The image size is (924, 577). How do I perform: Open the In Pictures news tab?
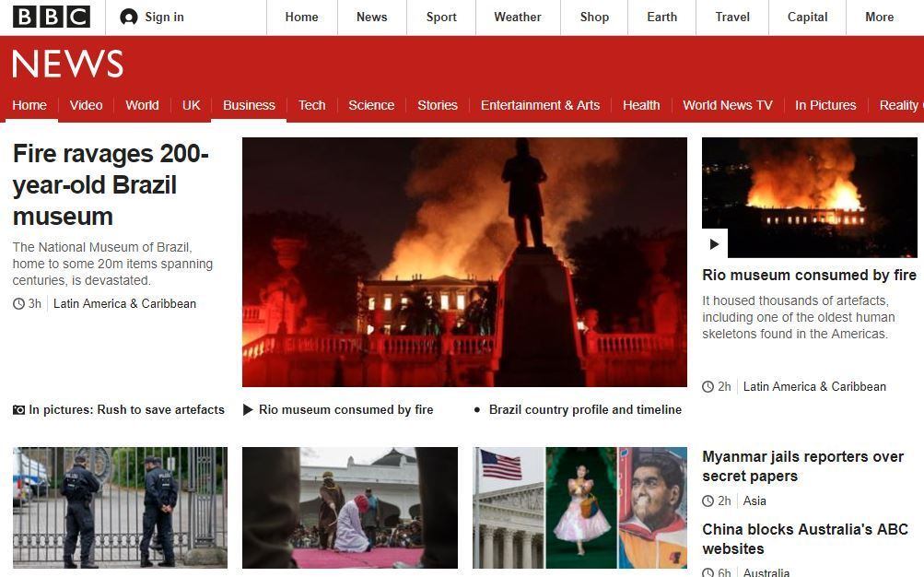[x=825, y=105]
